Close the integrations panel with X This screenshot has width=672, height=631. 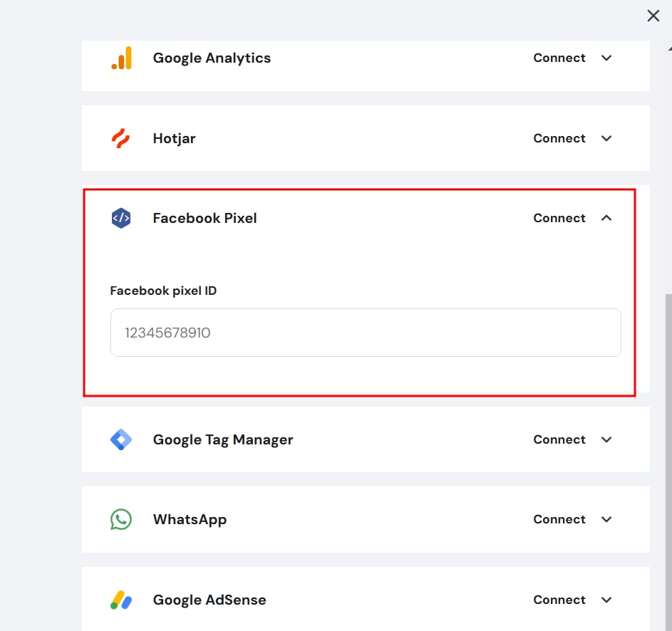653,16
